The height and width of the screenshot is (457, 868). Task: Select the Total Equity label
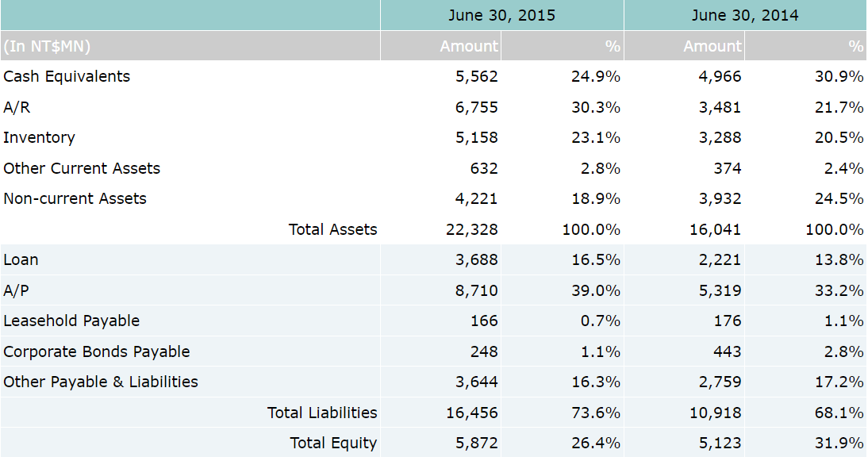[x=333, y=443]
